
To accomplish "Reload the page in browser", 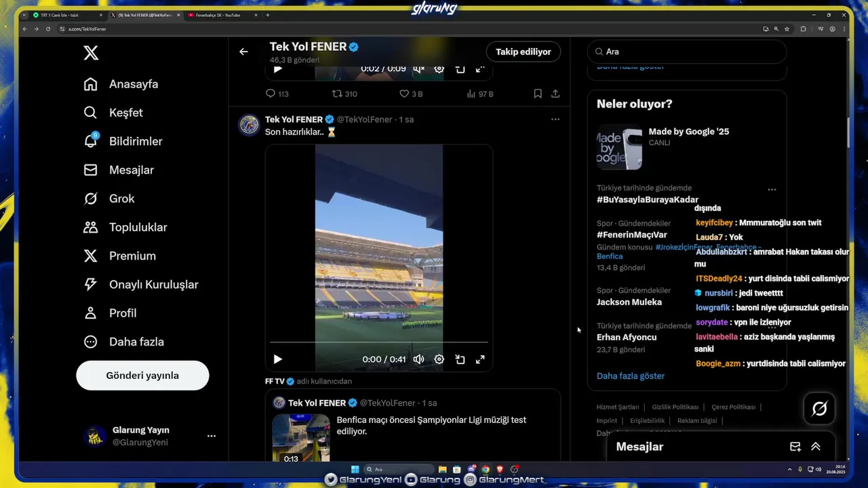I will coord(48,29).
